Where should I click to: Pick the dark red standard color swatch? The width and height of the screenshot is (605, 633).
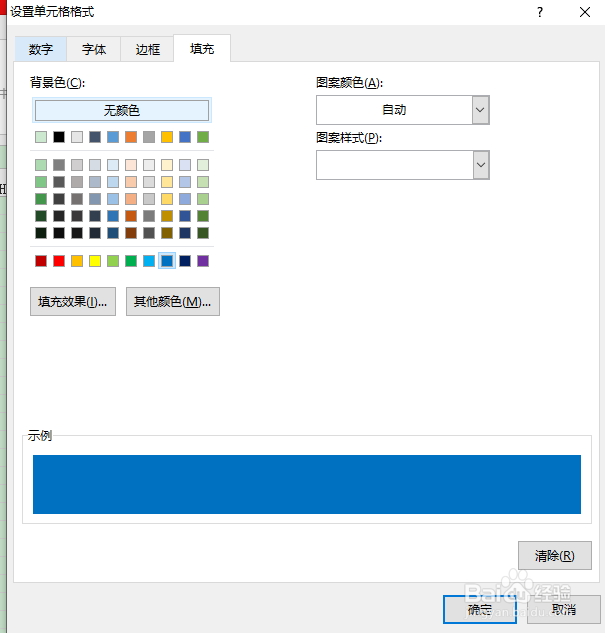41,261
